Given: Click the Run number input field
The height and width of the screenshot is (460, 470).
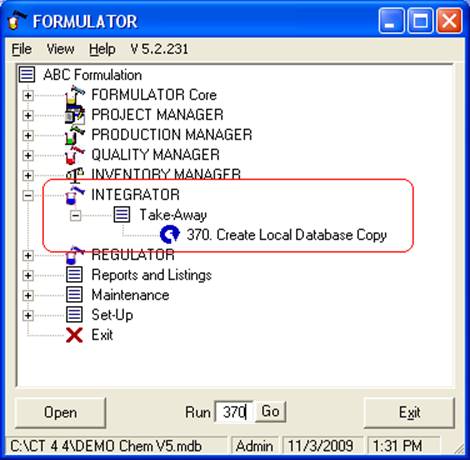Looking at the screenshot, I should pyautogui.click(x=234, y=412).
